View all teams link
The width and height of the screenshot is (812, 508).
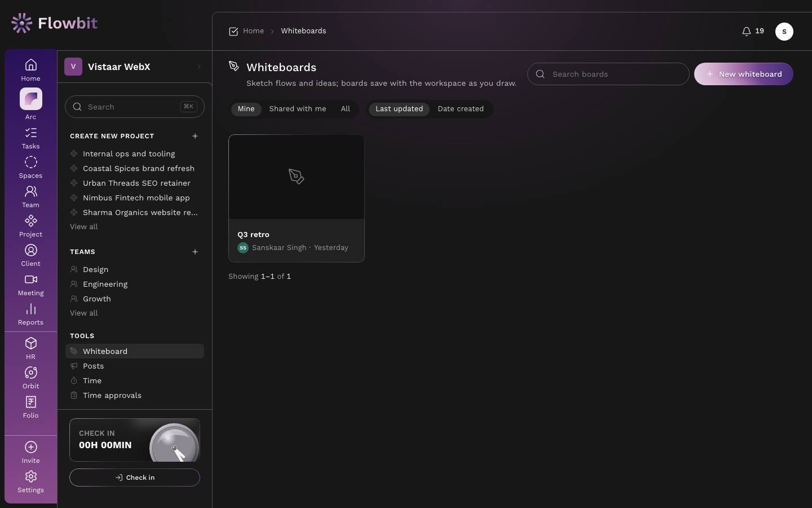pos(84,313)
